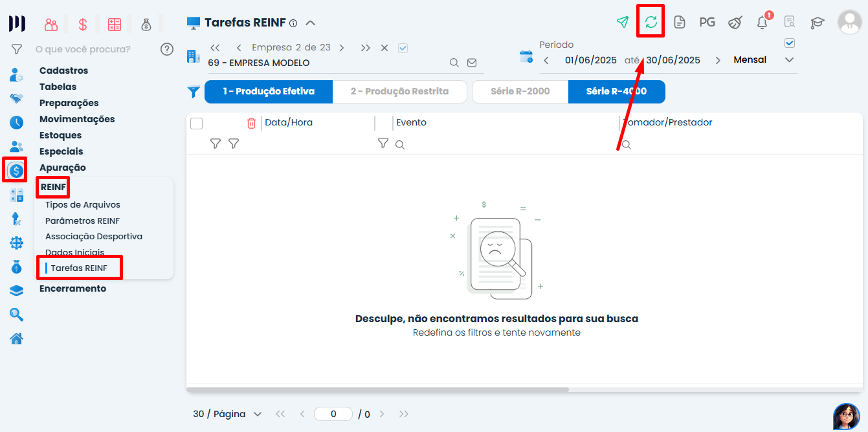Select the 2 - Produção Restrita tab
The height and width of the screenshot is (432, 868).
(399, 92)
